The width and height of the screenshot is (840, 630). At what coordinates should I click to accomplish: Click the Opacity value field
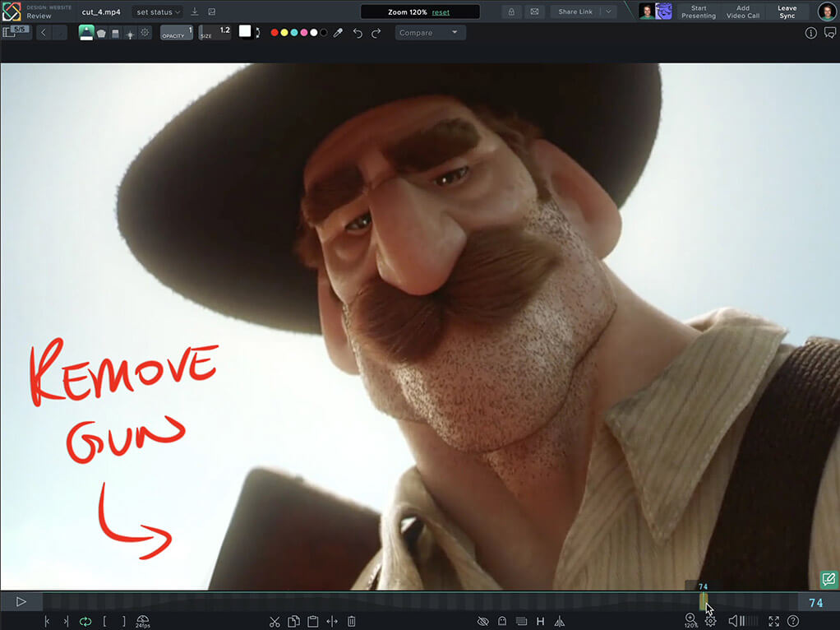[177, 33]
